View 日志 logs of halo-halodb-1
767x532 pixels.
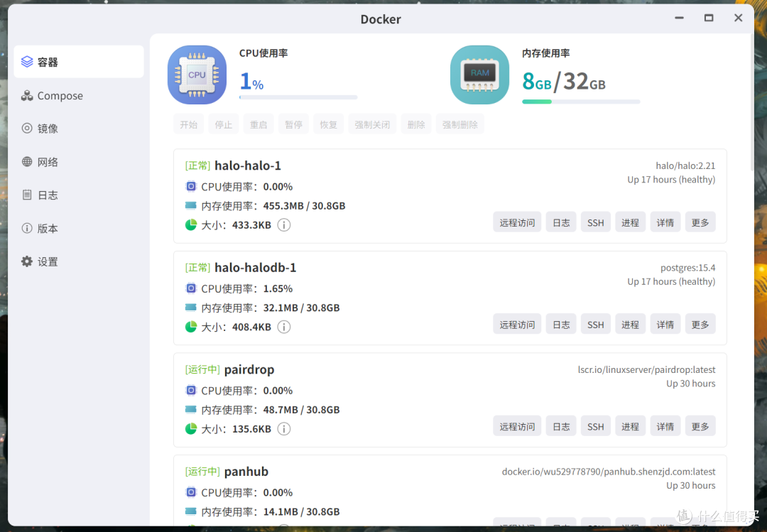point(561,324)
